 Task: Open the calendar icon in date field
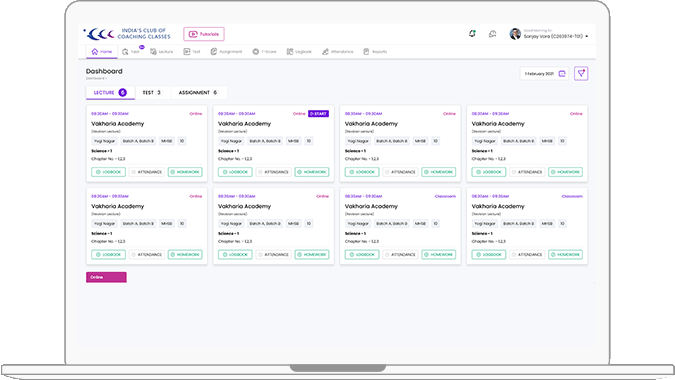pos(562,74)
